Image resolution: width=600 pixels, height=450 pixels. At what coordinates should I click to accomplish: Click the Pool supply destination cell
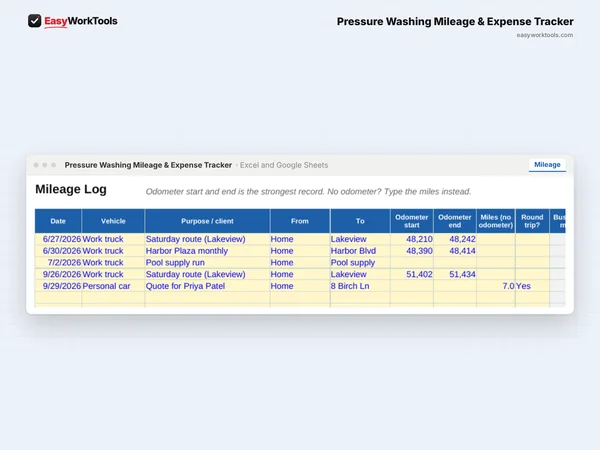[x=360, y=263]
